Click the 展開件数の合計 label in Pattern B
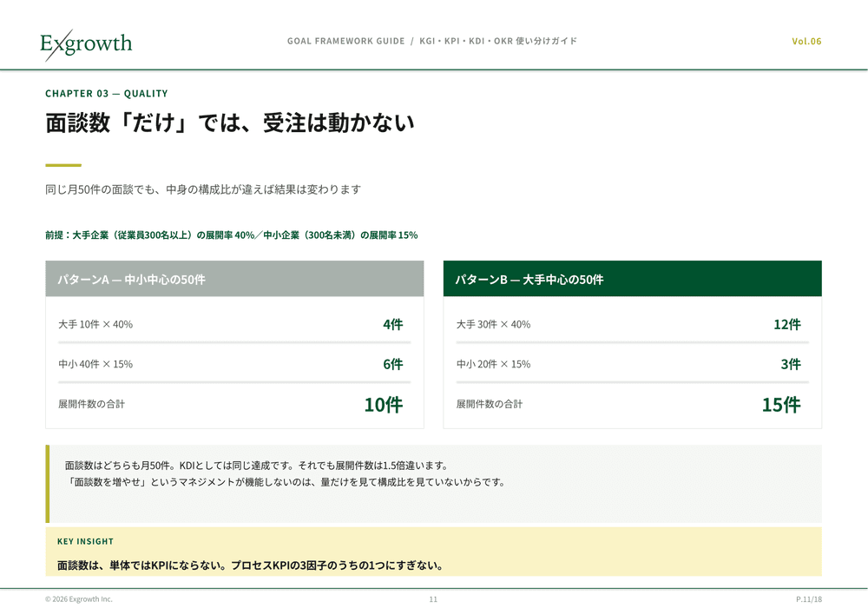Image resolution: width=868 pixels, height=615 pixels. [x=490, y=404]
